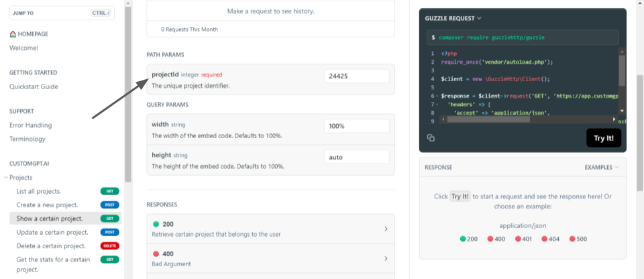Click the POST badge for Create a new project

point(110,205)
